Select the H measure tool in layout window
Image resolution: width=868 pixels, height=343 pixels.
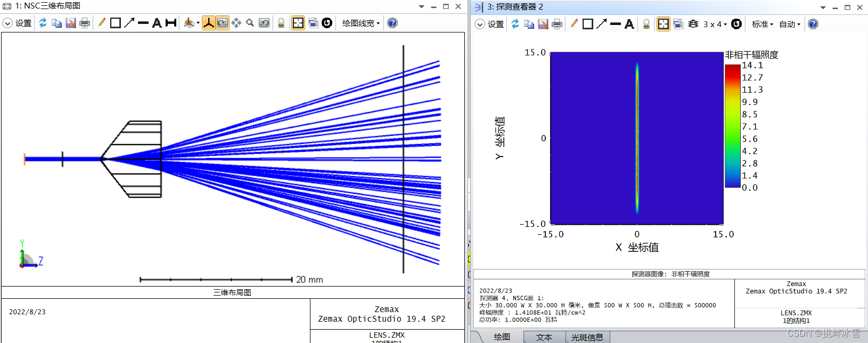[171, 23]
